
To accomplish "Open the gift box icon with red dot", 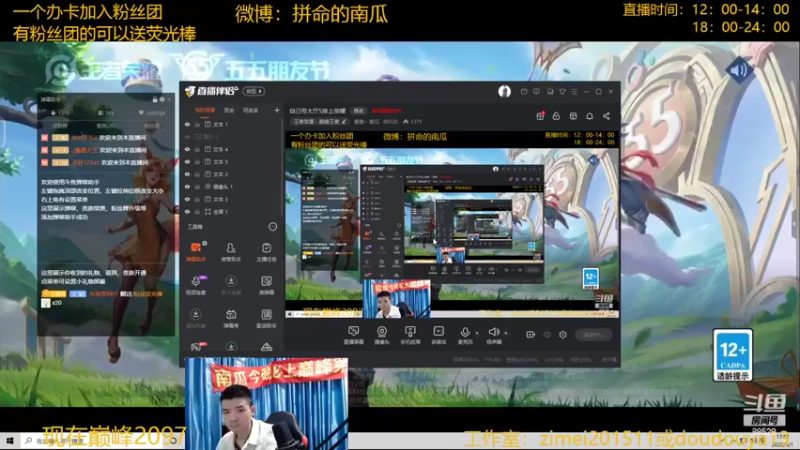I will [540, 116].
